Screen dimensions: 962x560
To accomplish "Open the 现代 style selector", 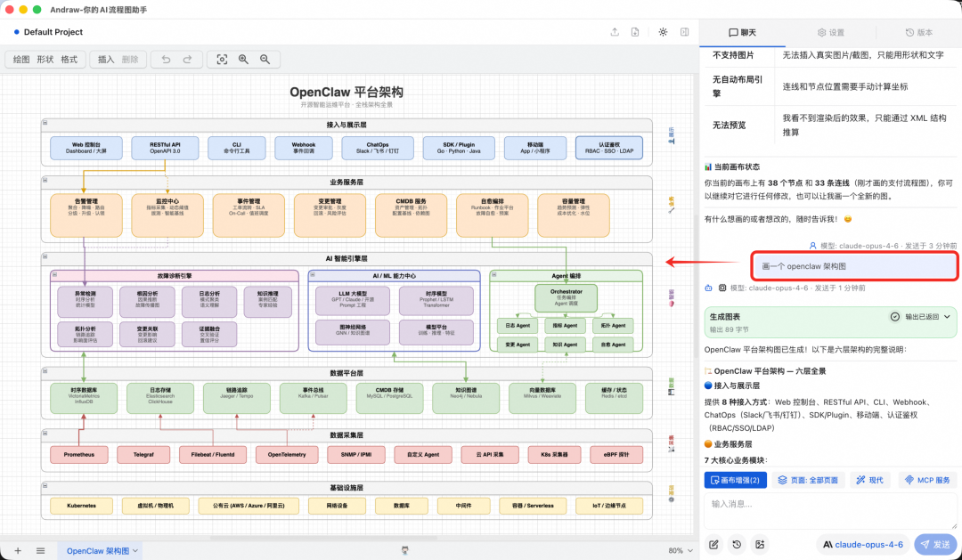I will (870, 480).
